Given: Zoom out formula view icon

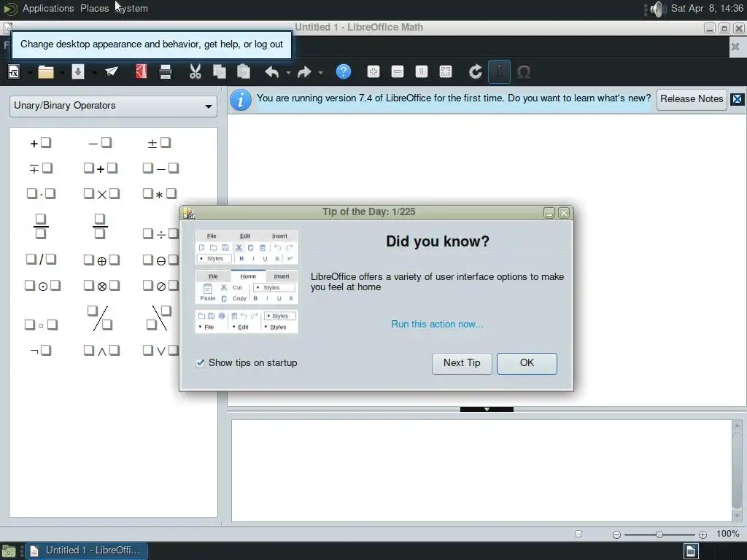Looking at the screenshot, I should coord(398,72).
